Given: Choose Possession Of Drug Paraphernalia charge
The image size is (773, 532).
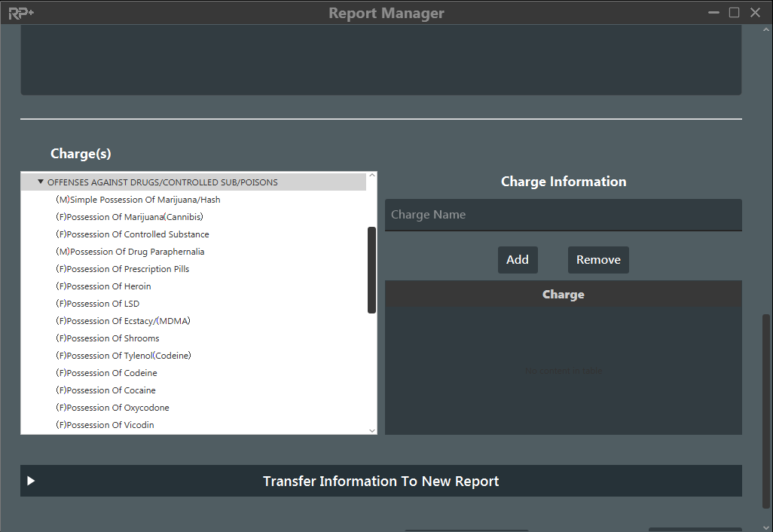Looking at the screenshot, I should click(x=130, y=252).
